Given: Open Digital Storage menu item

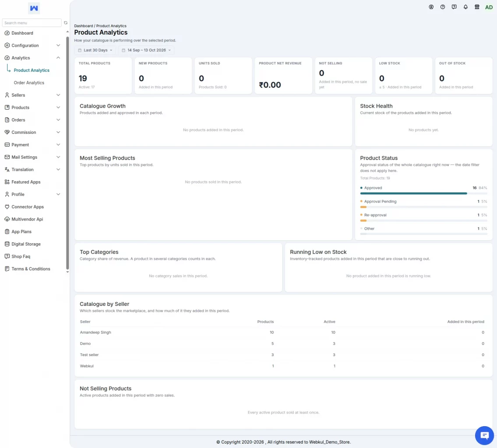Looking at the screenshot, I should 26,244.
